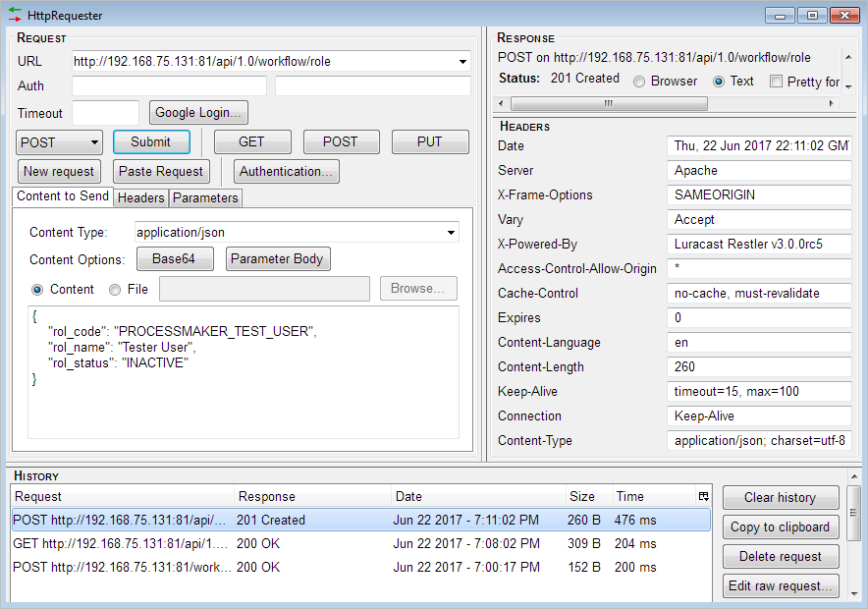This screenshot has width=868, height=609.
Task: Click the HttpRequester app icon in title bar
Action: tap(15, 15)
